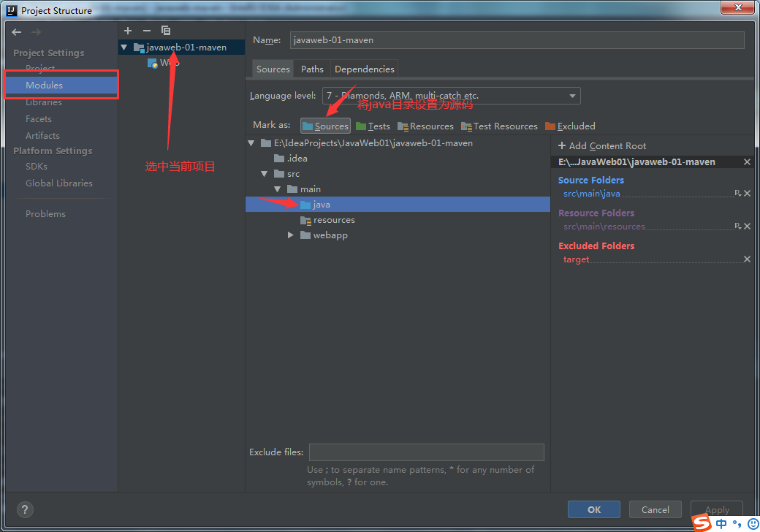The height and width of the screenshot is (532, 760).
Task: Select the resources folder
Action: tap(327, 220)
